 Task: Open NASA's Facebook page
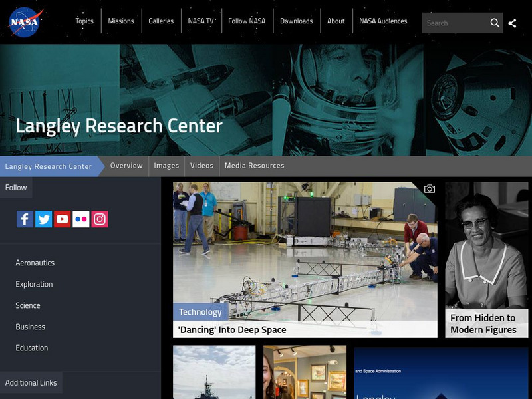point(25,218)
